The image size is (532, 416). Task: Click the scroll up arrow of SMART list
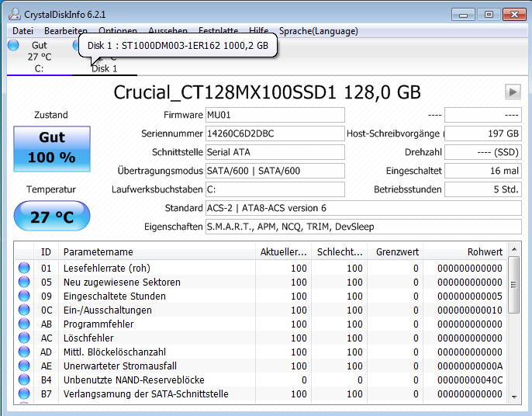point(514,250)
